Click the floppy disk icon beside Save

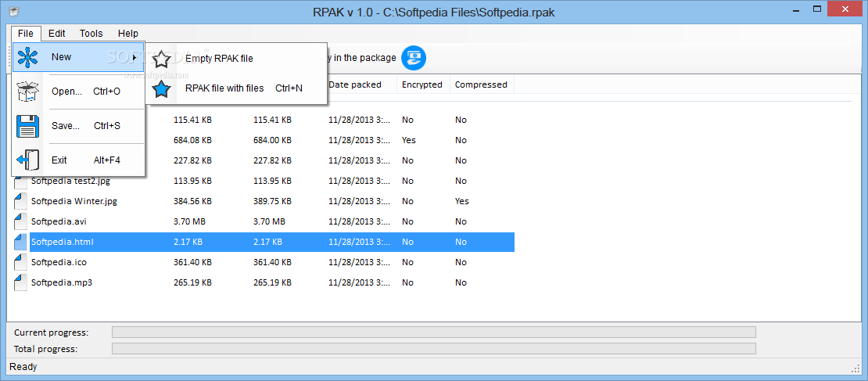click(27, 126)
